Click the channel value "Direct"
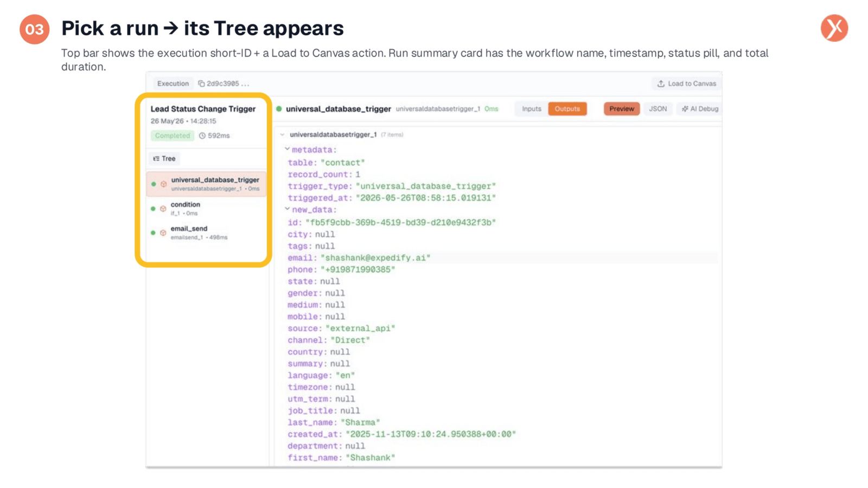The height and width of the screenshot is (488, 868). pyautogui.click(x=350, y=341)
